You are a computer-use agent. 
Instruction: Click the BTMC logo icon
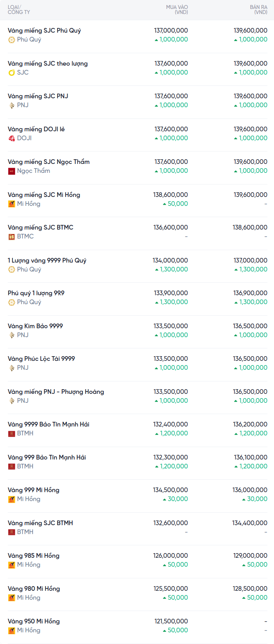point(12,237)
